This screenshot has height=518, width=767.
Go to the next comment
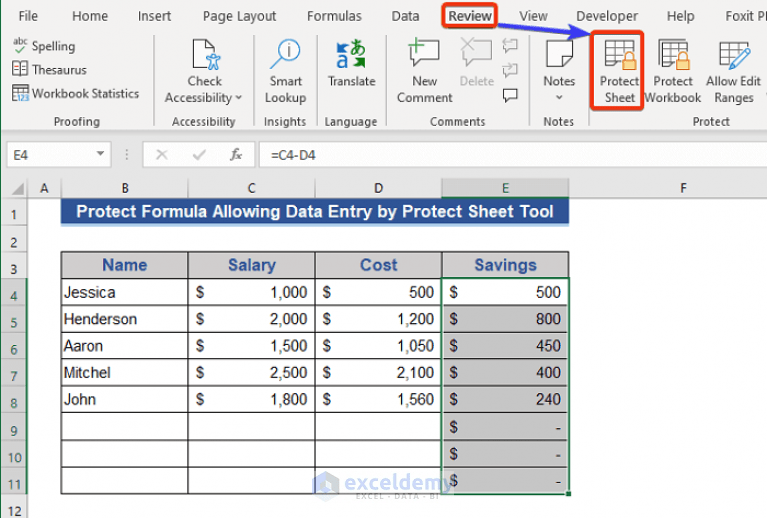tap(510, 69)
